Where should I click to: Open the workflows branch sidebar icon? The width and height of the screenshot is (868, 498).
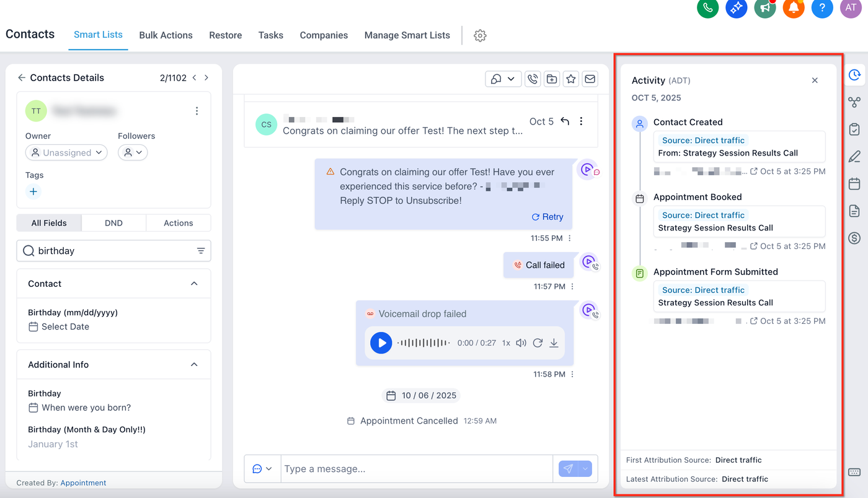click(854, 102)
